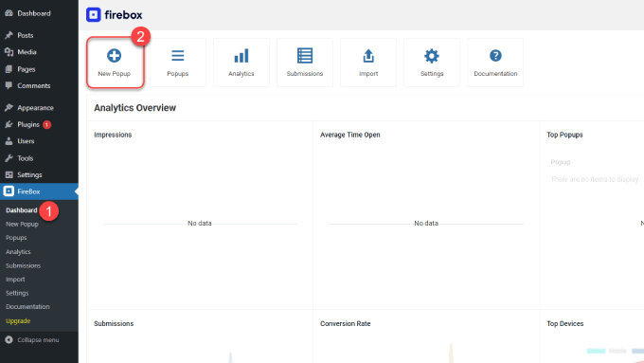The image size is (644, 363).
Task: Click 'There are no items to display' text
Action: pos(595,179)
